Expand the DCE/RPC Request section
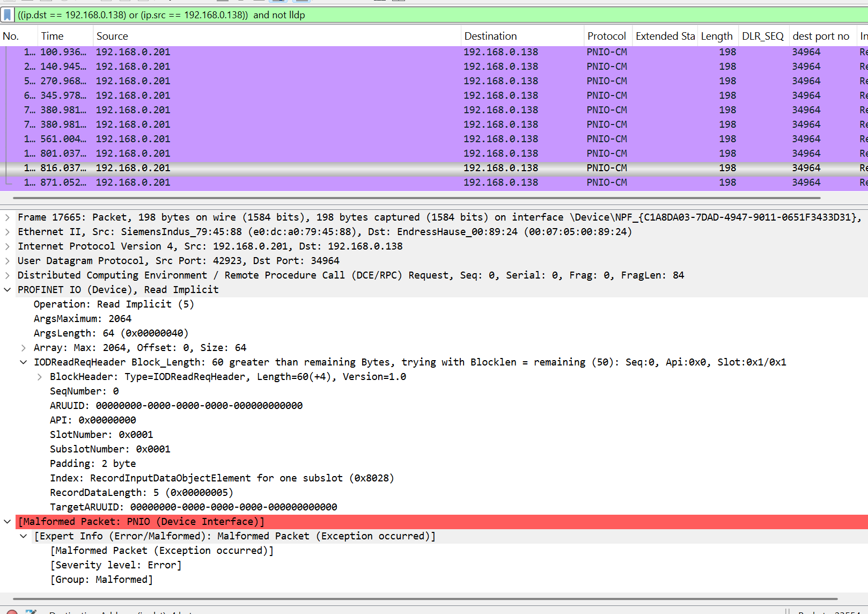 coord(8,275)
